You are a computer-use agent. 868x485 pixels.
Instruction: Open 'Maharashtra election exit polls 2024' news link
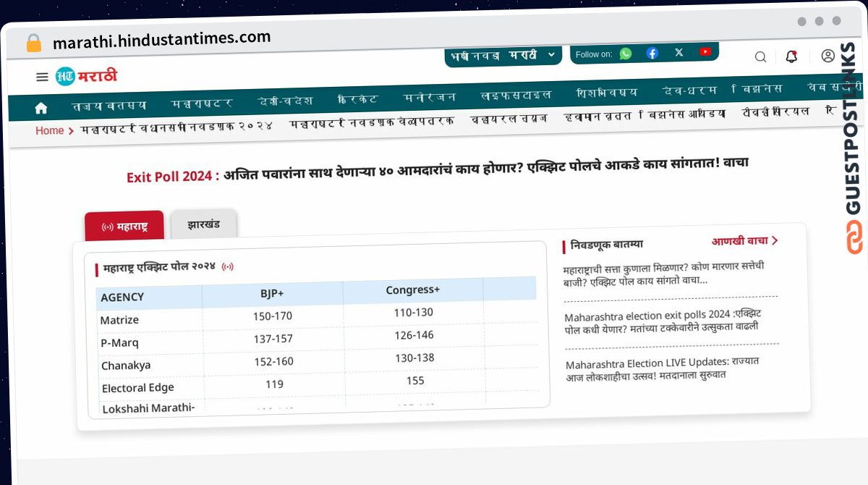(x=663, y=321)
